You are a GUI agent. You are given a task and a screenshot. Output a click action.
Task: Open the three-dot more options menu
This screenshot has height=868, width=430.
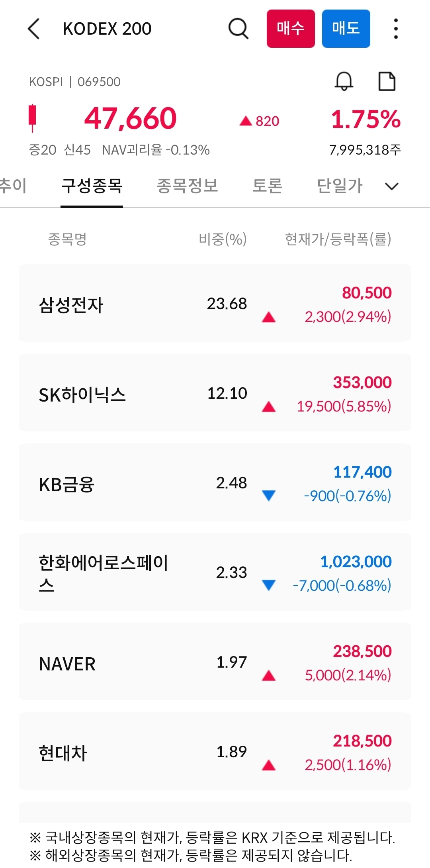(395, 29)
